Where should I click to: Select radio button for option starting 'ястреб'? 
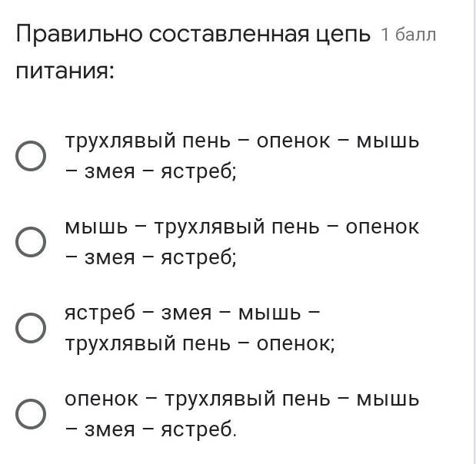point(30,328)
